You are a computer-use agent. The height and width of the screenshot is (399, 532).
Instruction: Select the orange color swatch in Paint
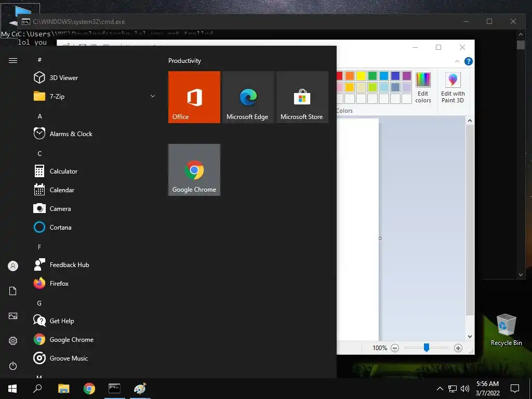click(x=350, y=76)
